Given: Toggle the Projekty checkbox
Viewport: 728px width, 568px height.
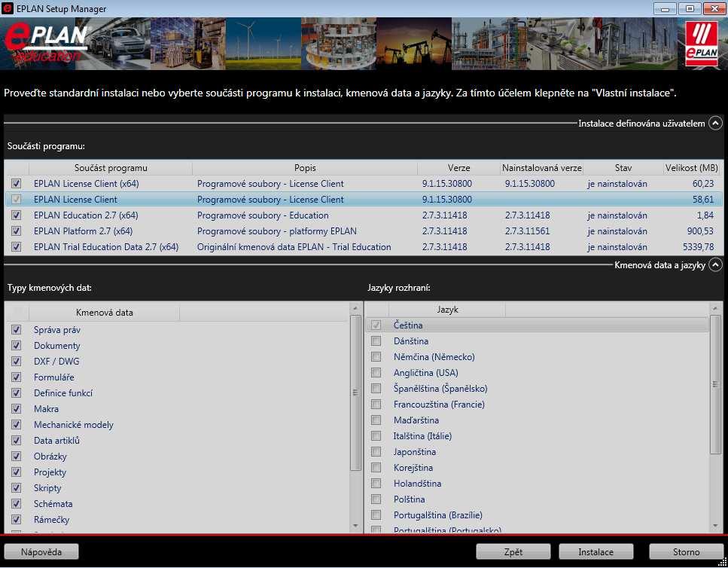Looking at the screenshot, I should [x=17, y=472].
